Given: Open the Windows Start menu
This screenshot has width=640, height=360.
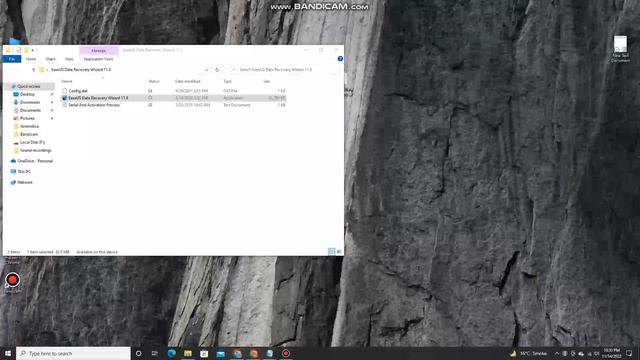Looking at the screenshot, I should click(8, 353).
